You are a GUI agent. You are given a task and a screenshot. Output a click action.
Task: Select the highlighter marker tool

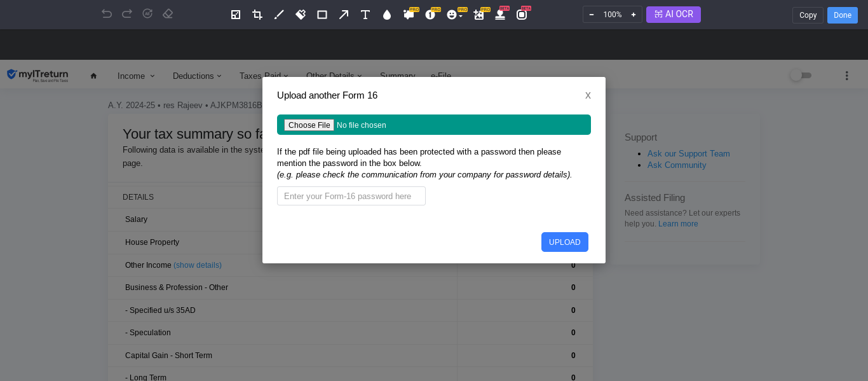[x=301, y=15]
